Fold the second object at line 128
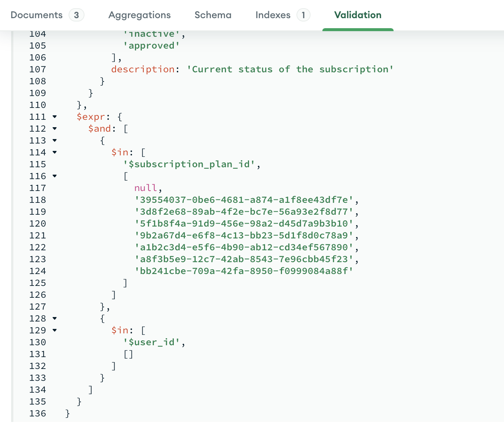The width and height of the screenshot is (504, 442). point(55,319)
